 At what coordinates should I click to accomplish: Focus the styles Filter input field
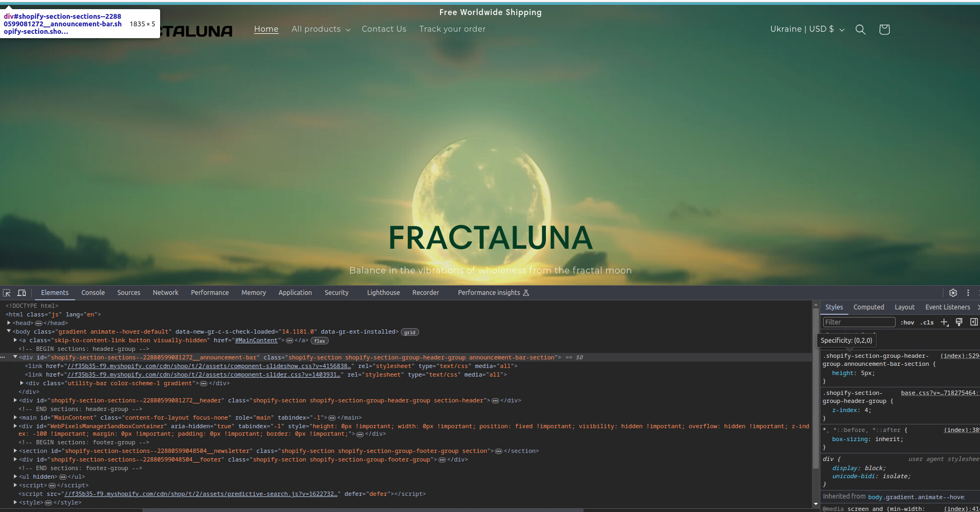(859, 322)
